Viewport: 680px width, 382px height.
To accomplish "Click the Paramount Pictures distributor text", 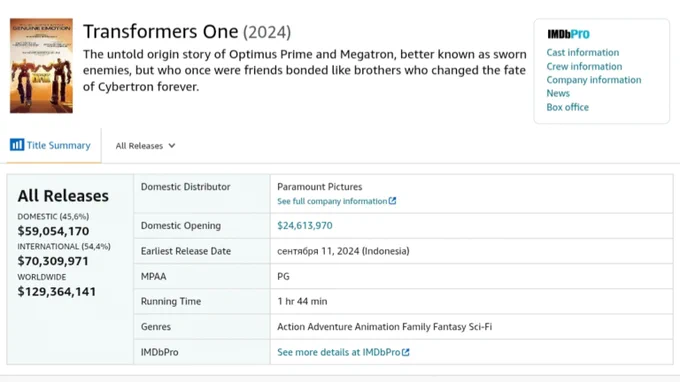I will (x=320, y=187).
